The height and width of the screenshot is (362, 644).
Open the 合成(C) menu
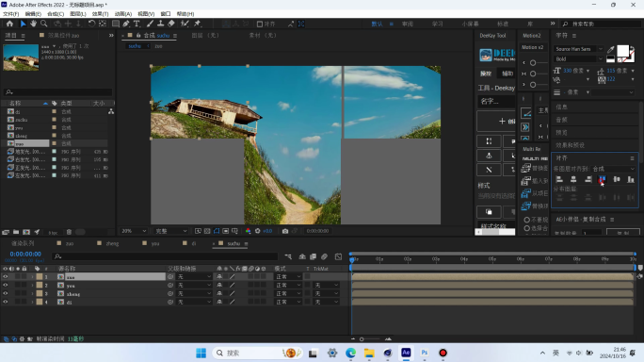click(x=56, y=14)
